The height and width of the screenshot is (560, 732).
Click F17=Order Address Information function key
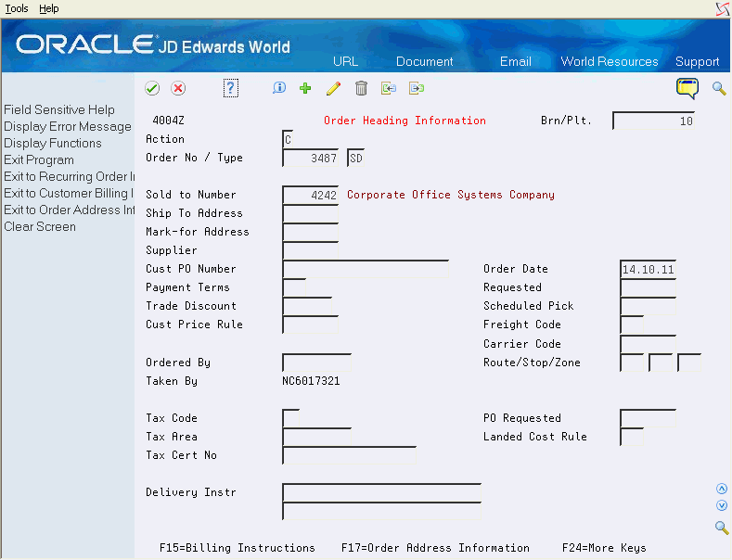coord(435,548)
